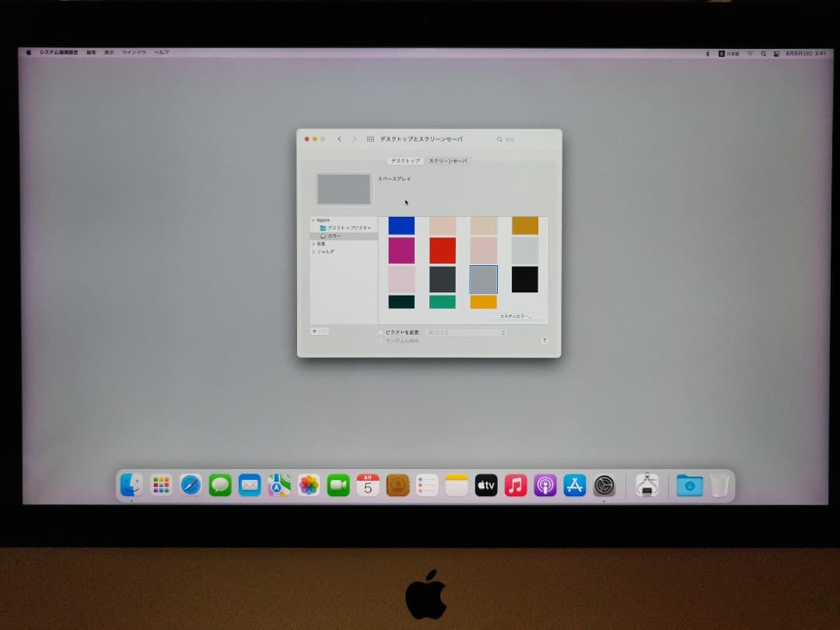Open the App Store from the Dock
The image size is (840, 630).
click(574, 484)
